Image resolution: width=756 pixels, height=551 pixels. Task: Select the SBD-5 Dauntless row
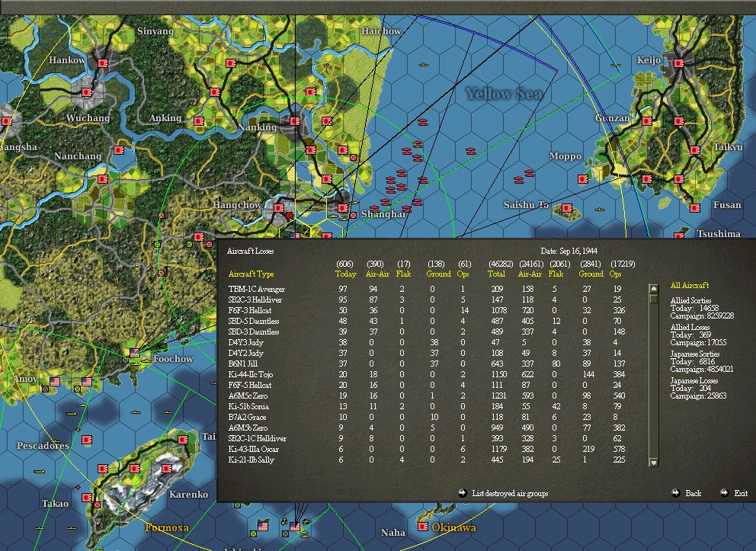coord(427,321)
